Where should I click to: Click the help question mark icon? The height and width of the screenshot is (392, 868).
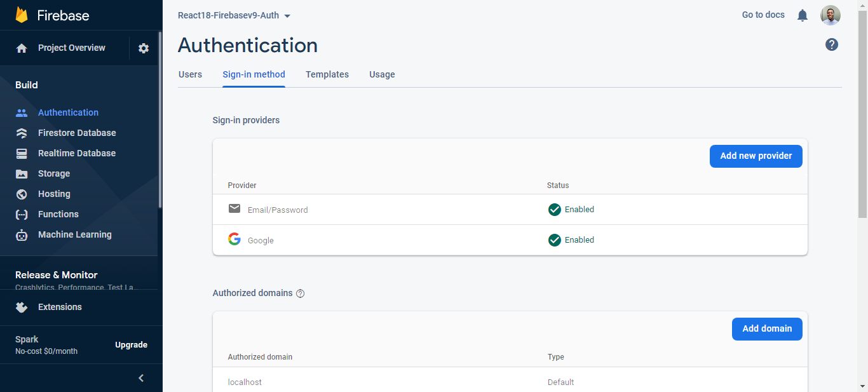coord(832,44)
